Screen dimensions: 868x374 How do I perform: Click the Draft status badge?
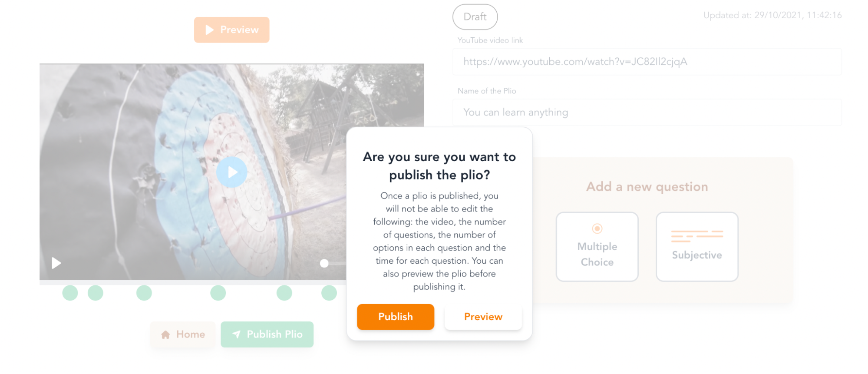[x=475, y=17]
